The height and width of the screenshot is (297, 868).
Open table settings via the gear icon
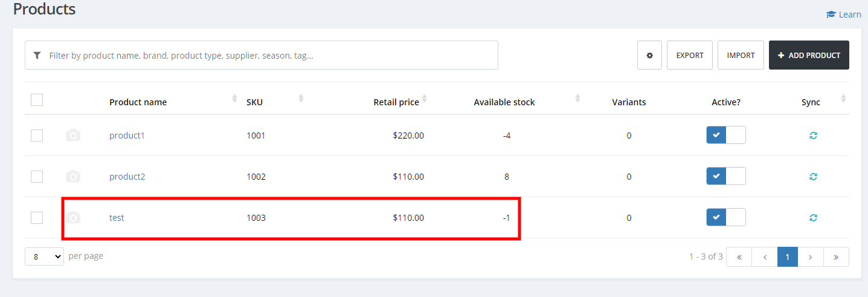tap(649, 55)
